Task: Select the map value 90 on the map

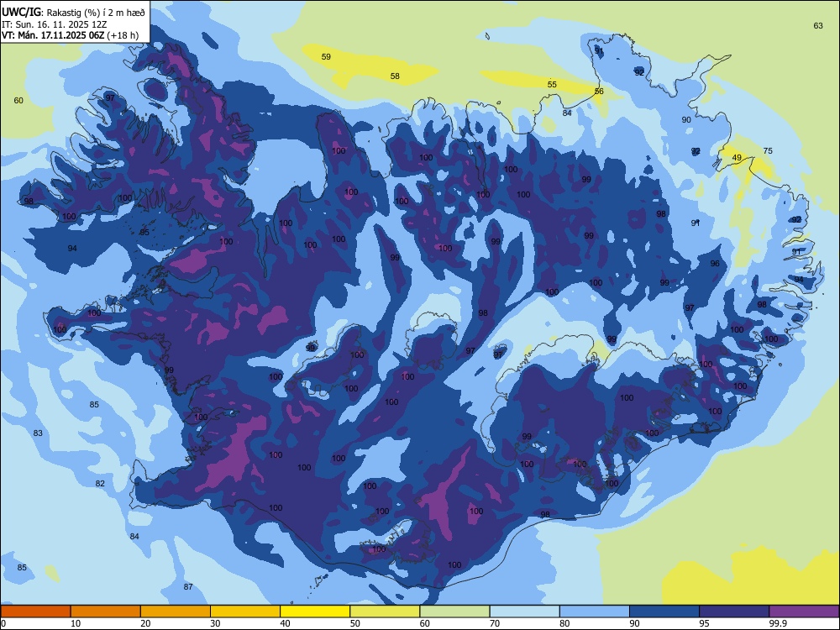Action: [686, 120]
